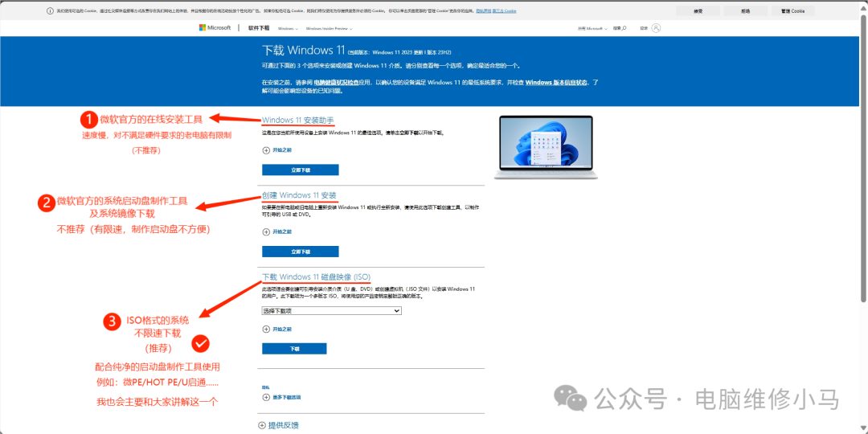Open 所有 Microsoft menu
The height and width of the screenshot is (434, 868).
(x=592, y=28)
